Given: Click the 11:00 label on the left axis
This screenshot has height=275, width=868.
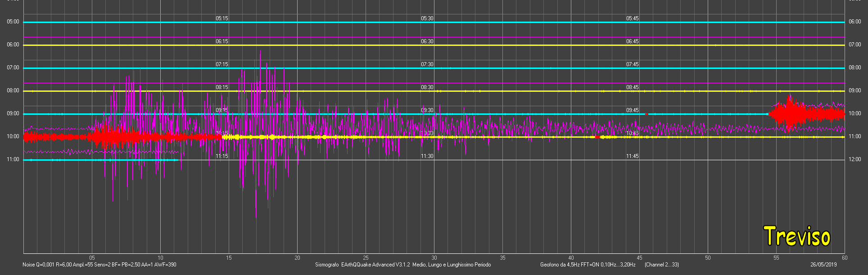Looking at the screenshot, I should pyautogui.click(x=13, y=159).
